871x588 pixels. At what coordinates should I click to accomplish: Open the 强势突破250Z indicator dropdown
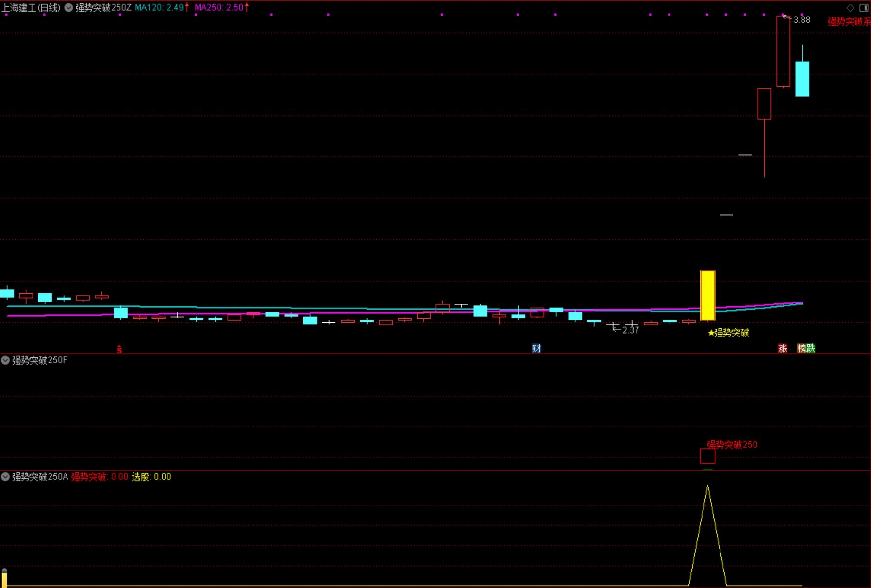coord(69,8)
